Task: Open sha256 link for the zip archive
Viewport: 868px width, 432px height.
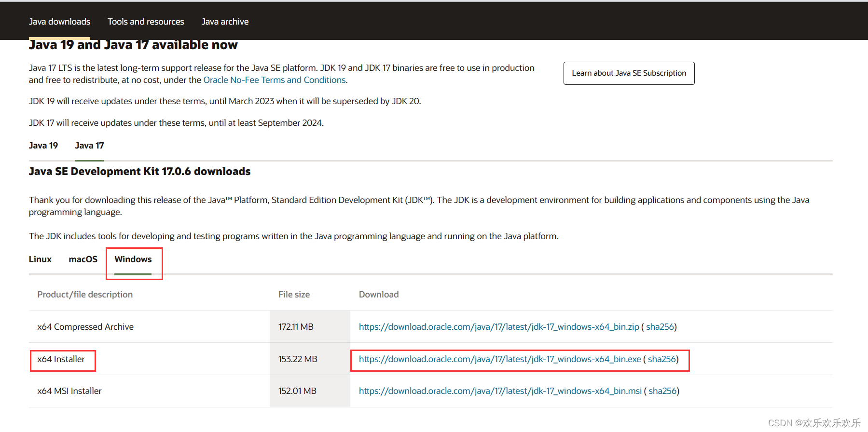Action: tap(660, 327)
